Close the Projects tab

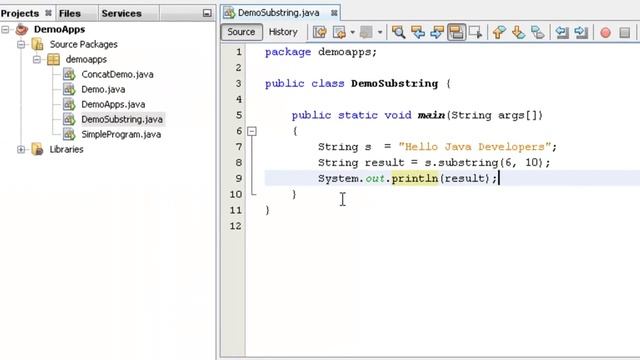tap(48, 13)
